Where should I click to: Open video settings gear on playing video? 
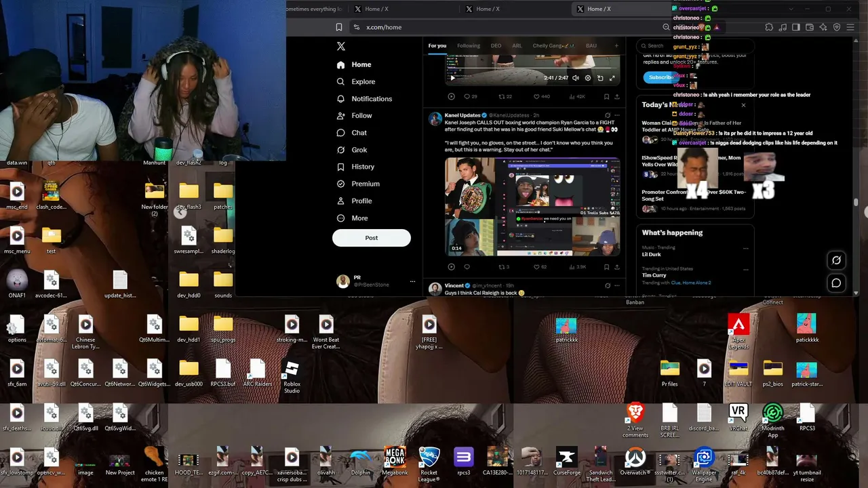pos(588,78)
